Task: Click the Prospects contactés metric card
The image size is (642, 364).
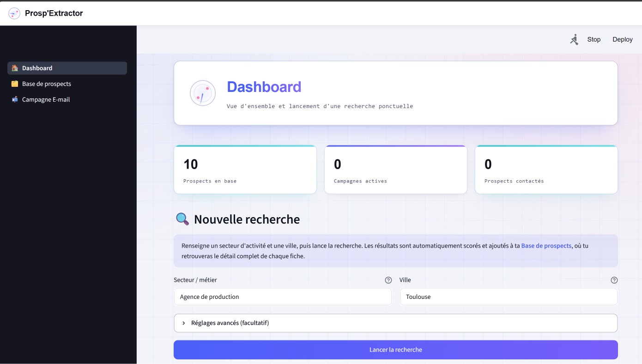Action: [x=546, y=170]
